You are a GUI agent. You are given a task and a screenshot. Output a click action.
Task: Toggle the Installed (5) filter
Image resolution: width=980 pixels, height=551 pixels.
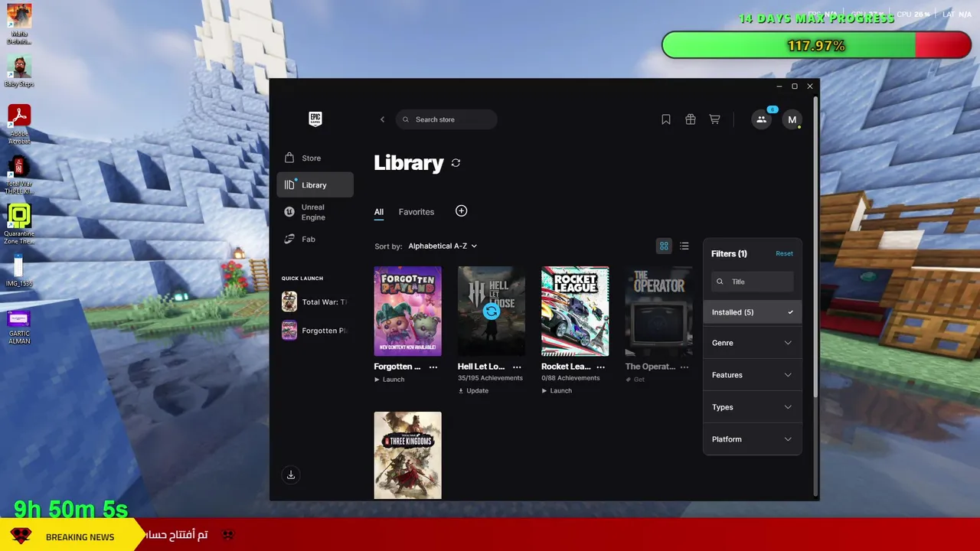point(753,312)
